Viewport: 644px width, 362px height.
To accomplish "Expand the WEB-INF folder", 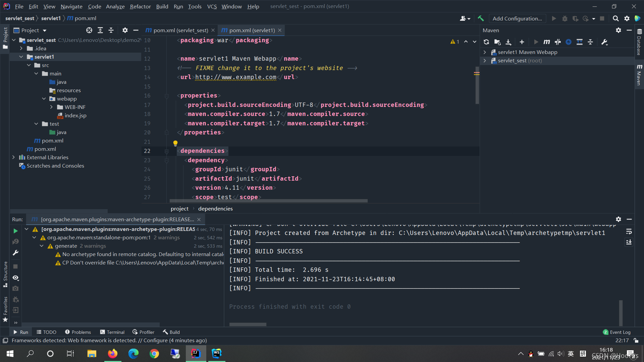I will coord(51,107).
